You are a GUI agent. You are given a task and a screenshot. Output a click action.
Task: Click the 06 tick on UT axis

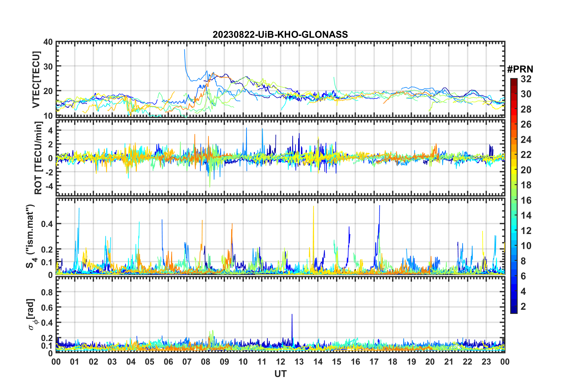click(168, 362)
